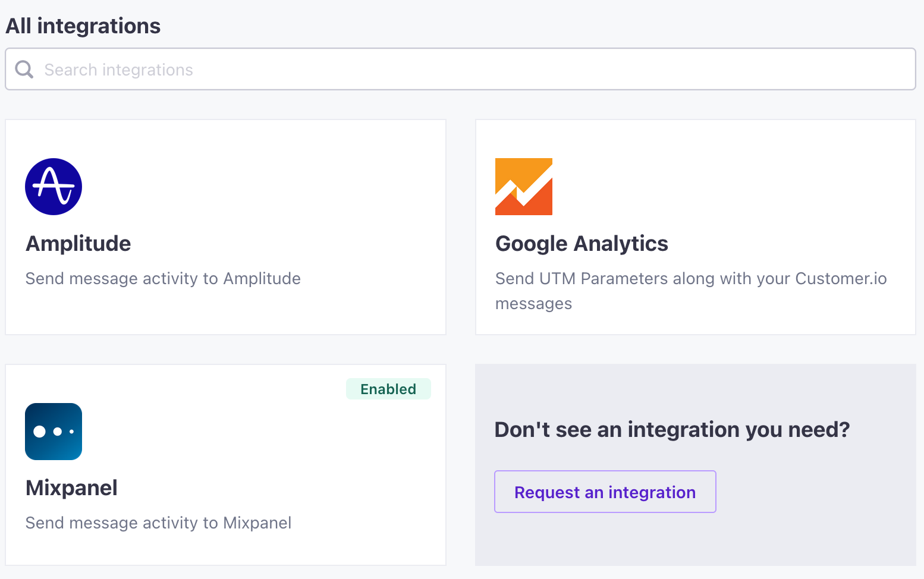Click 'Send message activity to Amplitude' text
Screen dimensions: 924x579
(163, 279)
